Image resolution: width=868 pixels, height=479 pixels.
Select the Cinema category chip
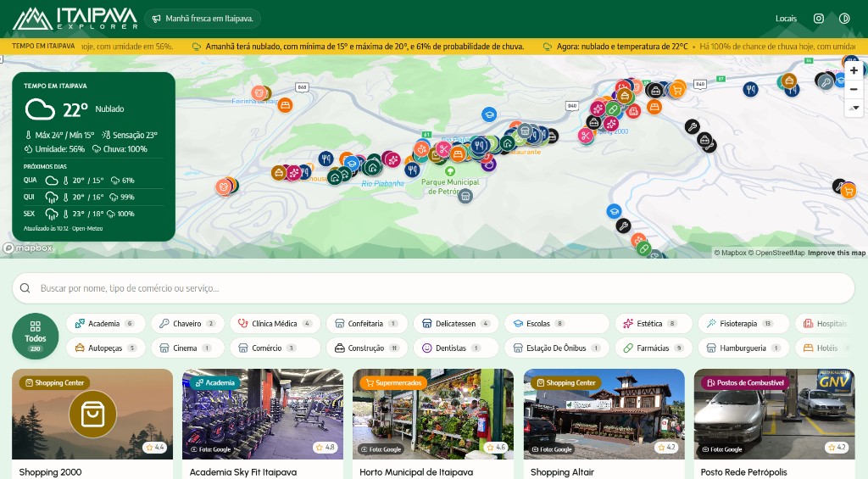click(x=187, y=348)
